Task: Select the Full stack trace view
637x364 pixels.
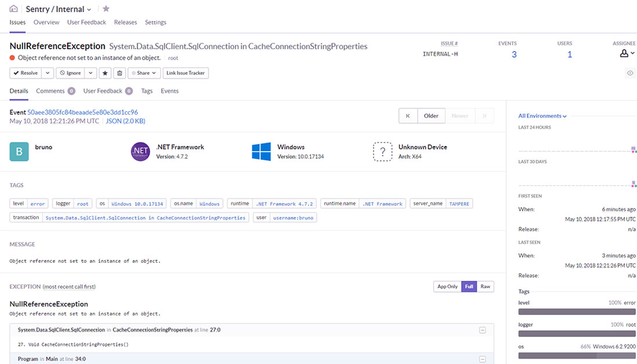Action: click(469, 286)
